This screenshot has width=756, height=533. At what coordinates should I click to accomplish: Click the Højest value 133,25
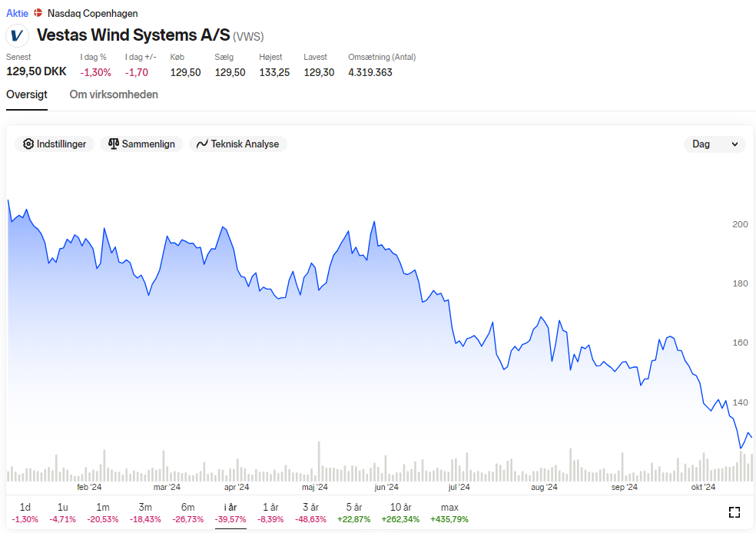point(274,72)
